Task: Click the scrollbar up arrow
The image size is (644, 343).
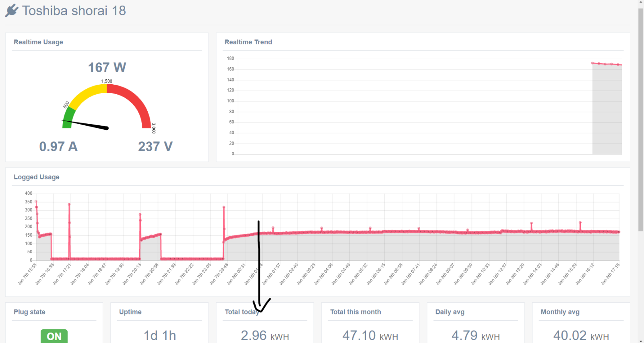Action: pos(641,2)
